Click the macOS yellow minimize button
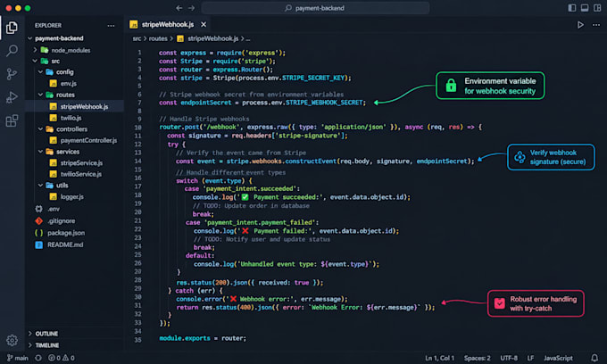 coord(18,8)
